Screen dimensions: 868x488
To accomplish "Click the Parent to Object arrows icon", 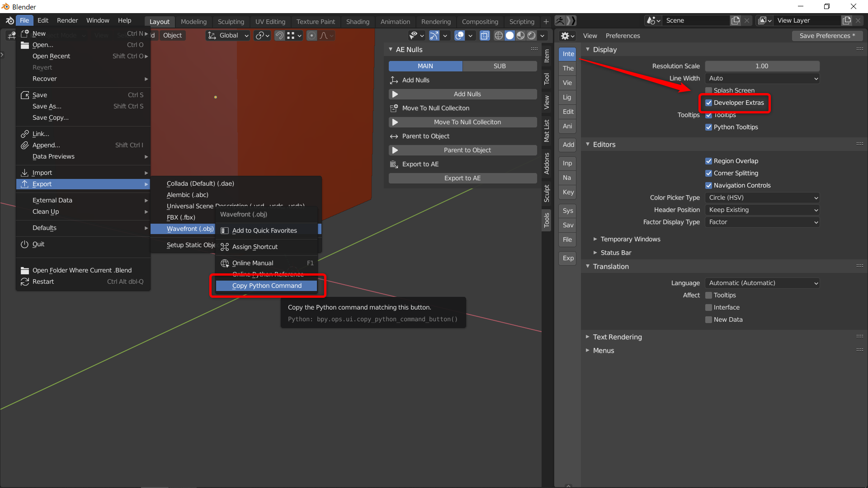I will tap(394, 136).
